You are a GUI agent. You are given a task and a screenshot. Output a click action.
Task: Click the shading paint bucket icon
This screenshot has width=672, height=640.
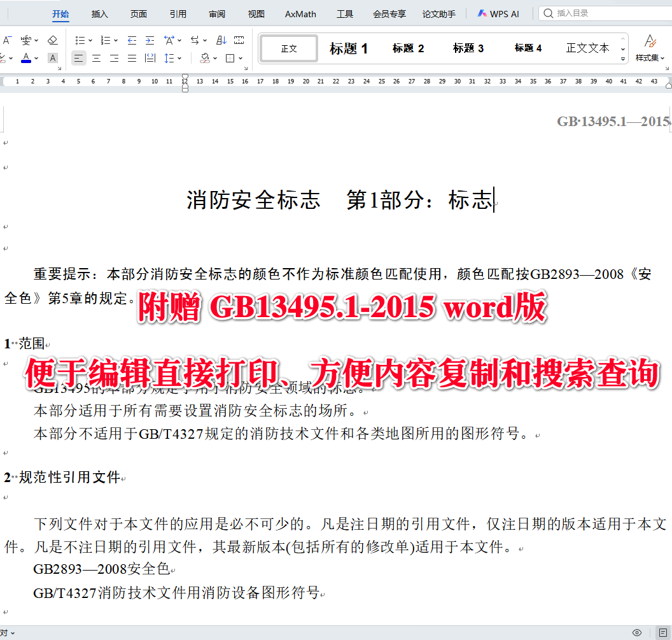click(205, 58)
